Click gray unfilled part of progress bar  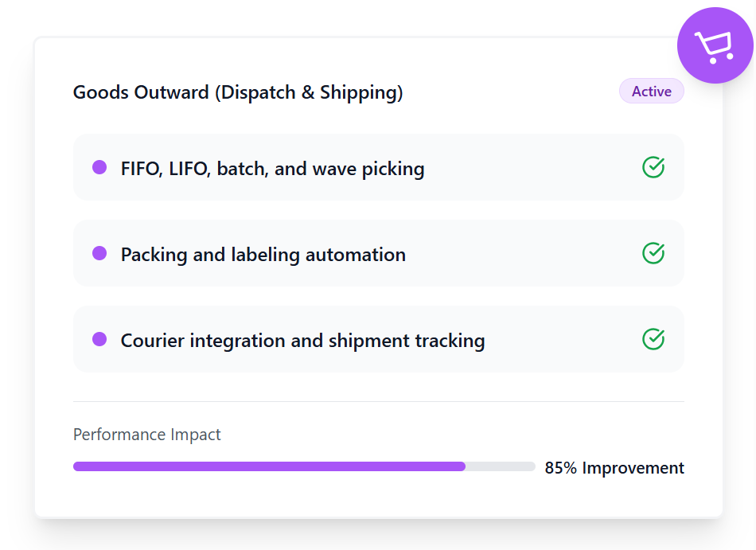tap(501, 466)
